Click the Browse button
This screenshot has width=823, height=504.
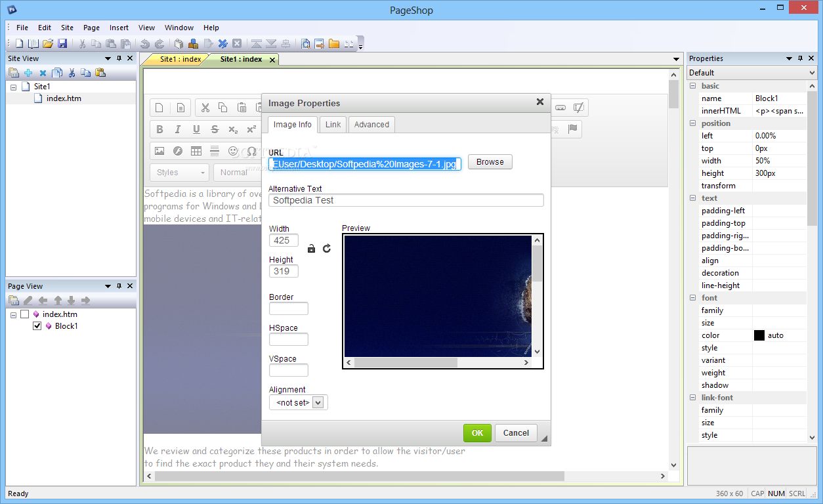(x=490, y=162)
